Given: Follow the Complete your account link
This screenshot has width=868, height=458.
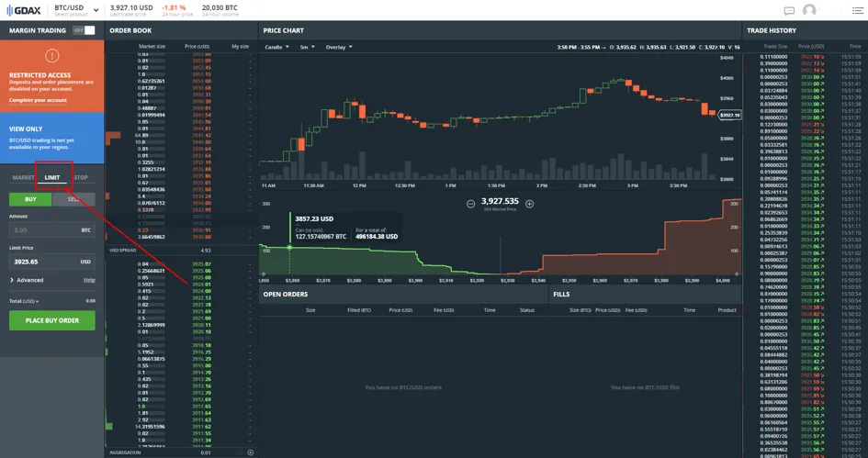Looking at the screenshot, I should [38, 100].
